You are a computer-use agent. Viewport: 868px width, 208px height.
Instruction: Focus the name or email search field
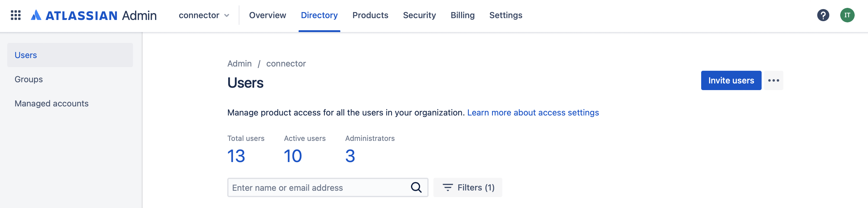[328, 187]
